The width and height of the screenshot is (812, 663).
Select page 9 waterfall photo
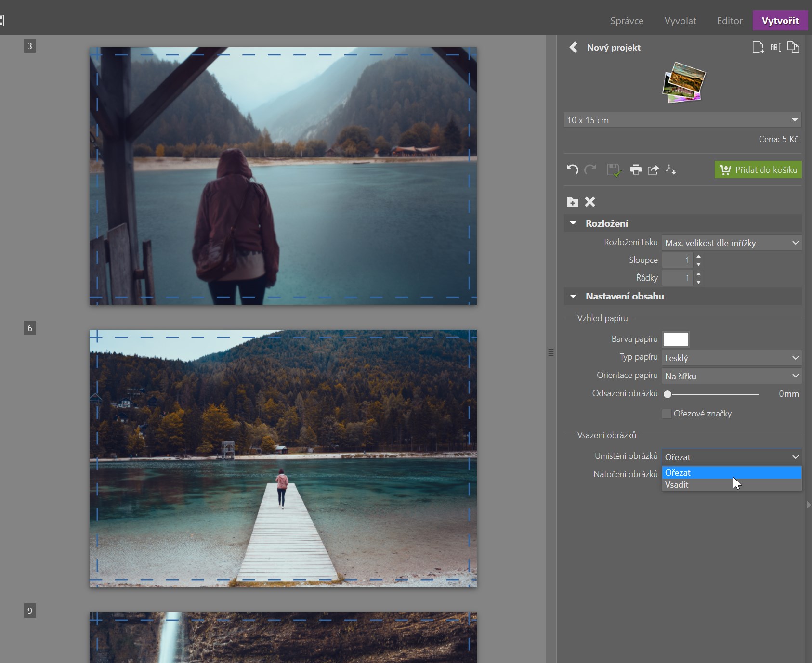coord(283,637)
